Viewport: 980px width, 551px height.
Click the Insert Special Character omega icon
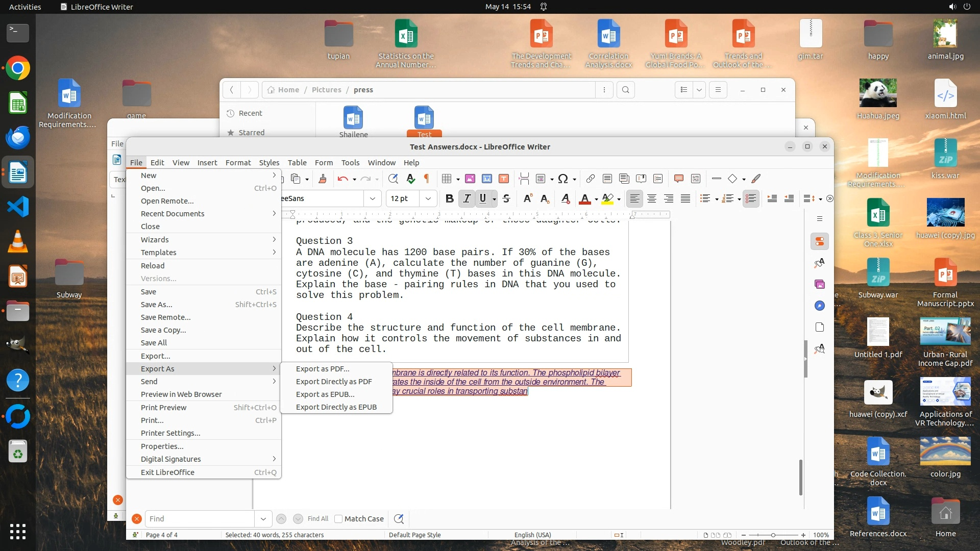562,179
